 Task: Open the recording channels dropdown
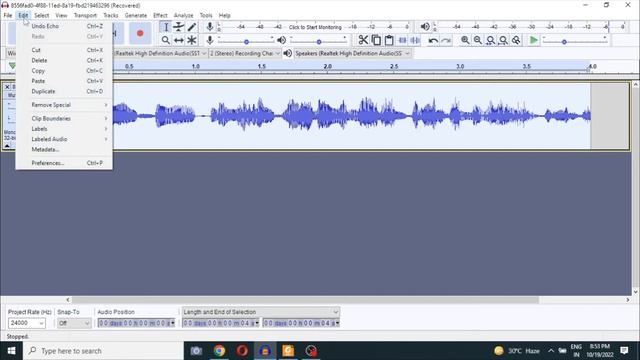245,53
